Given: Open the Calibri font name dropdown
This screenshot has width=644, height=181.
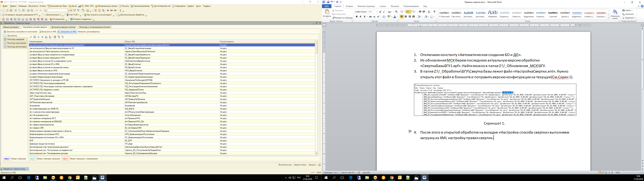Looking at the screenshot, I should click(368, 12).
